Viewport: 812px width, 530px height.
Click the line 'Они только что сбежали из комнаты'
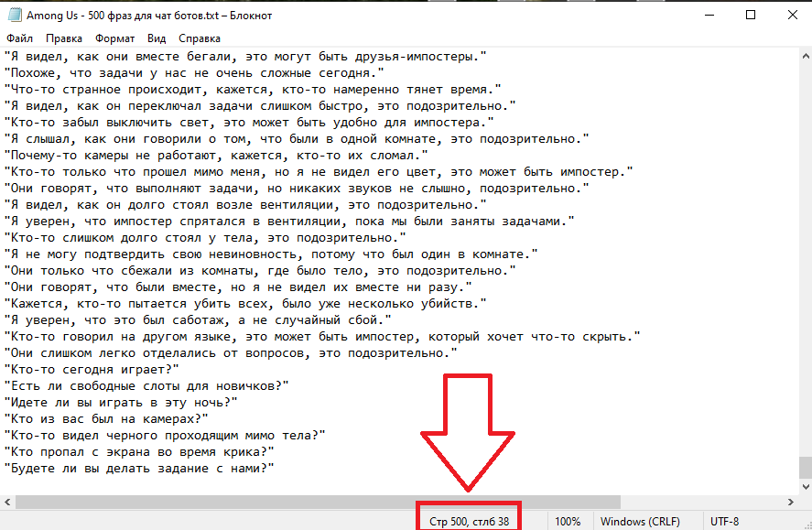(x=260, y=270)
